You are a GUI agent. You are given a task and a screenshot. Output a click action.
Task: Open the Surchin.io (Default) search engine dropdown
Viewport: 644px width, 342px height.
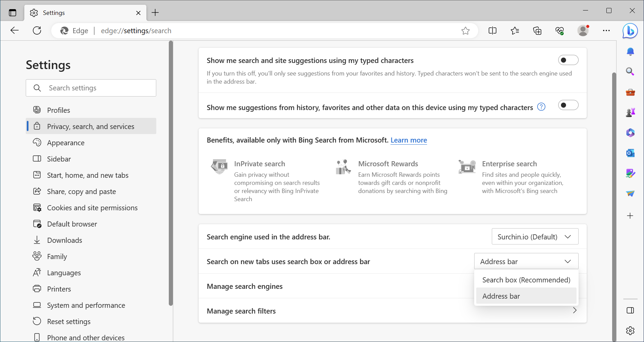pyautogui.click(x=535, y=237)
